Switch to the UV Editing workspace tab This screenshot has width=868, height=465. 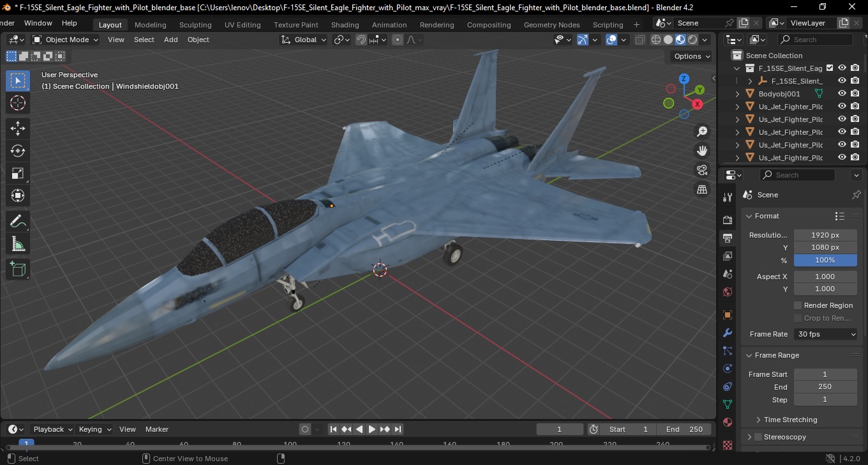click(x=243, y=25)
